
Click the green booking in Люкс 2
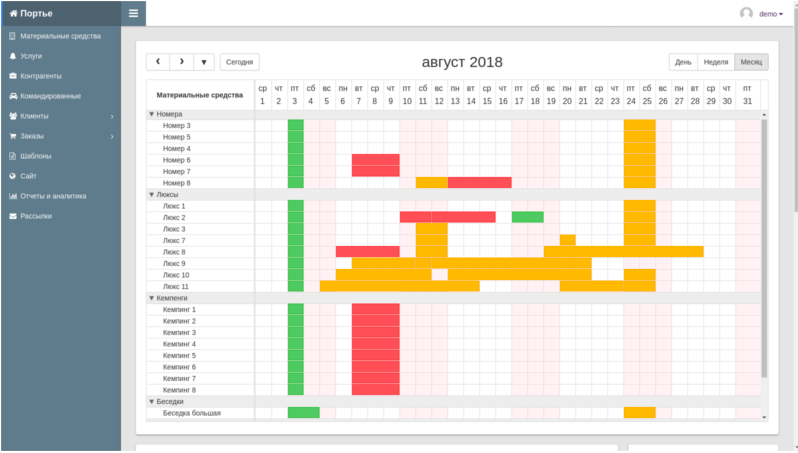click(527, 217)
